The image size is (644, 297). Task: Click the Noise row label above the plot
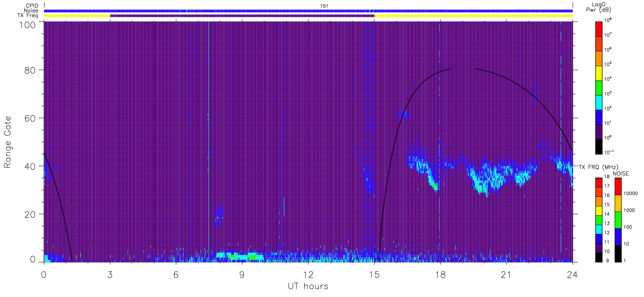(x=31, y=10)
